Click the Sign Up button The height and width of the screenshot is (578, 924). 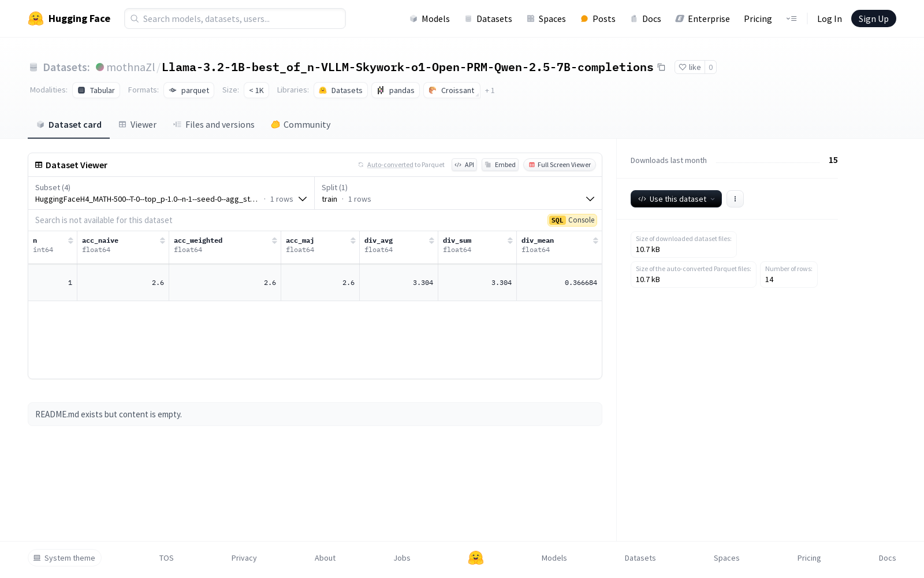click(x=873, y=18)
